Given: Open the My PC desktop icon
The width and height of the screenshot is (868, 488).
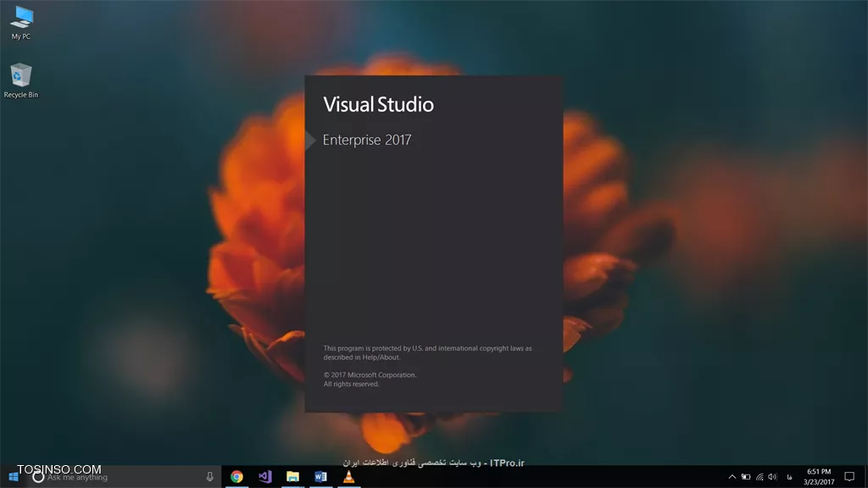Looking at the screenshot, I should coord(21,23).
